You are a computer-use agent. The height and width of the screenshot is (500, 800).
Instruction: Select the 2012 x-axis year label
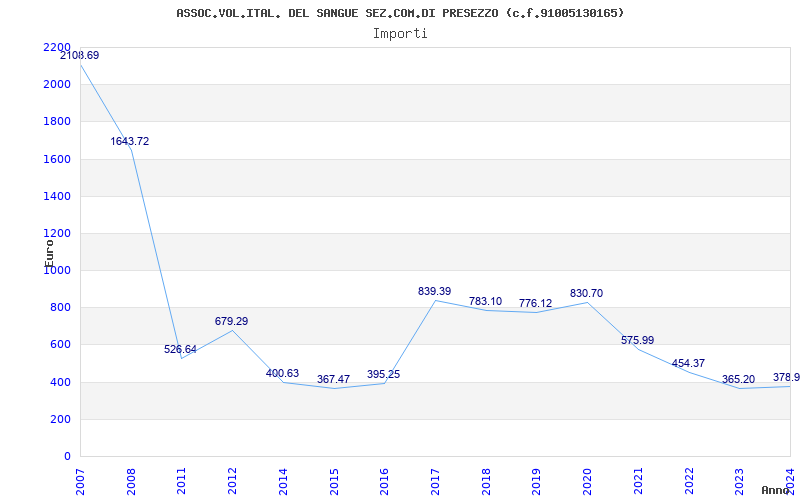coord(233,482)
